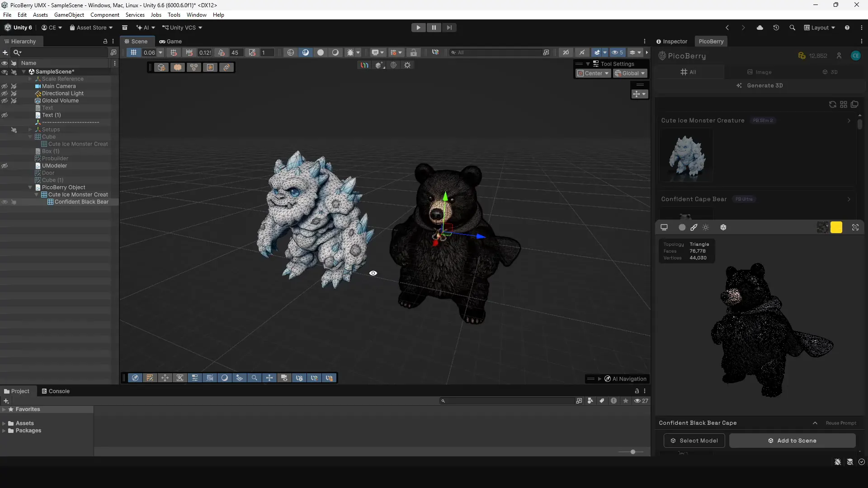Select wireframe draw mode globe icon
Screen dimensions: 868x488
point(291,52)
